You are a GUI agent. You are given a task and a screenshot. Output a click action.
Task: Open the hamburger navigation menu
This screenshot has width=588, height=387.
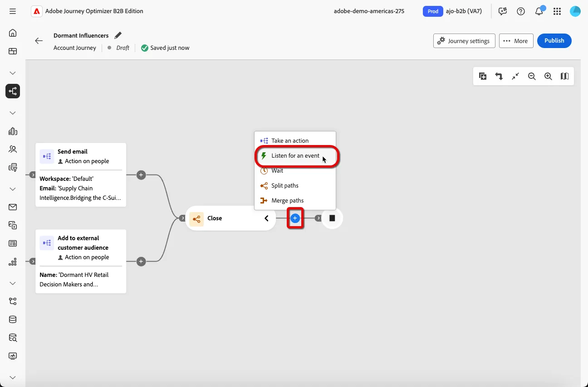[13, 11]
